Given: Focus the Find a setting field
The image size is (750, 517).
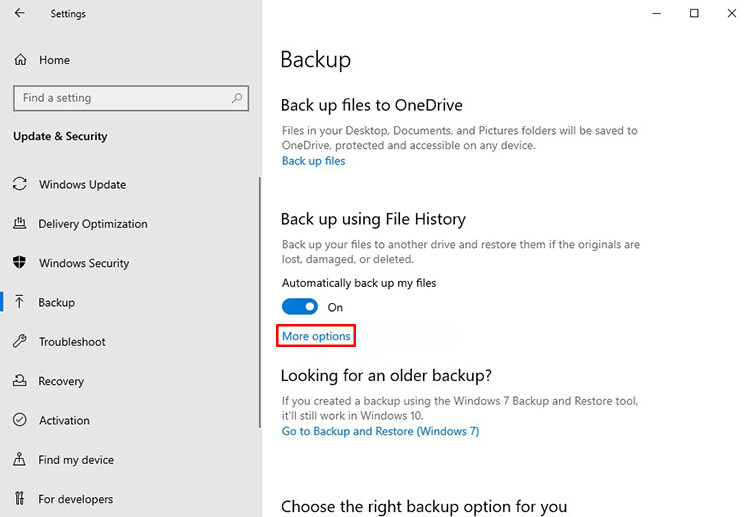Looking at the screenshot, I should coord(131,98).
